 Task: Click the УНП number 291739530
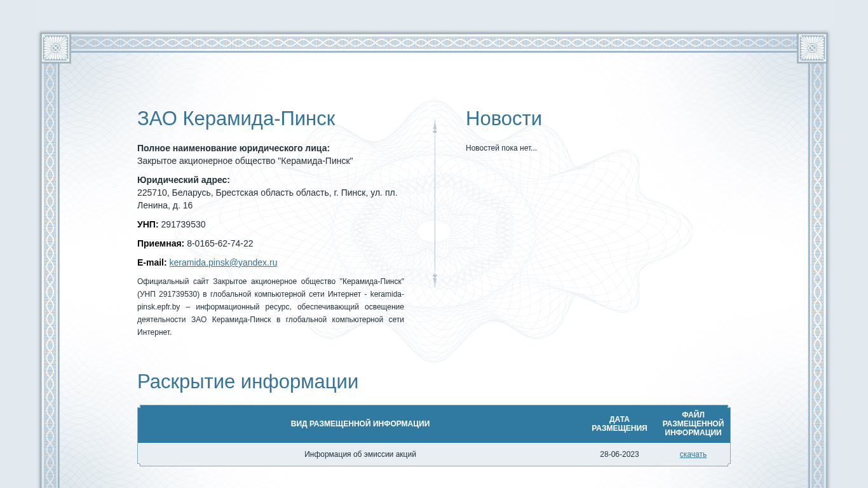(183, 224)
